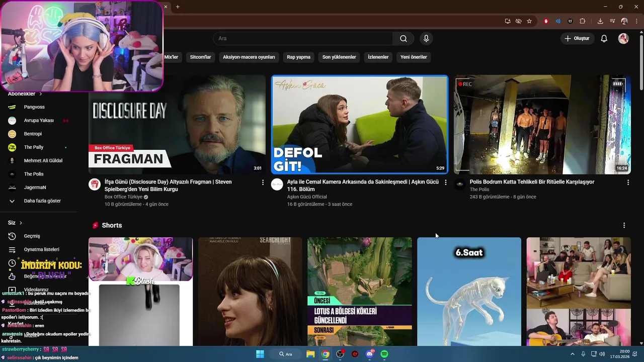Open the Chrome profile avatar
This screenshot has height=362, width=644.
coord(624,21)
